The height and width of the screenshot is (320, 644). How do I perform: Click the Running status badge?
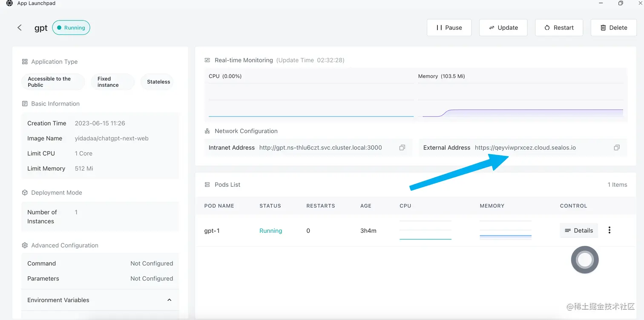(x=71, y=28)
